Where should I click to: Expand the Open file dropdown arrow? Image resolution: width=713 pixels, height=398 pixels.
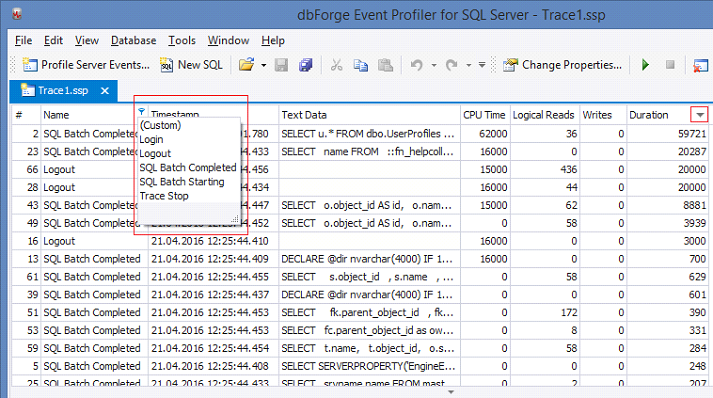click(x=264, y=65)
